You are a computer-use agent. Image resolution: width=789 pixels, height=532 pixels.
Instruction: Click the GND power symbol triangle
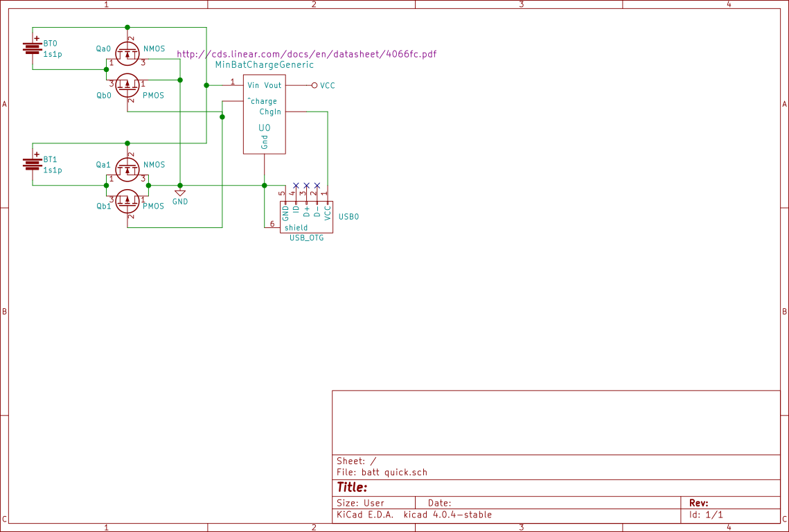pos(180,193)
